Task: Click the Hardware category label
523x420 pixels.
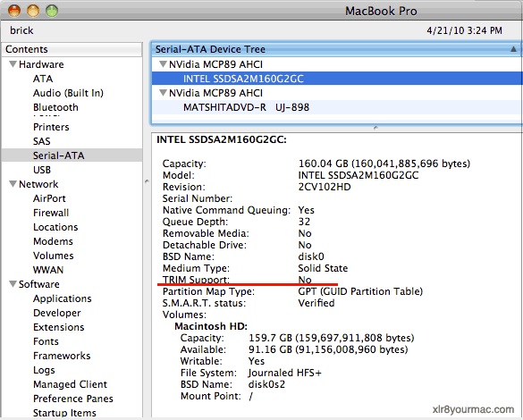Action: (x=41, y=64)
